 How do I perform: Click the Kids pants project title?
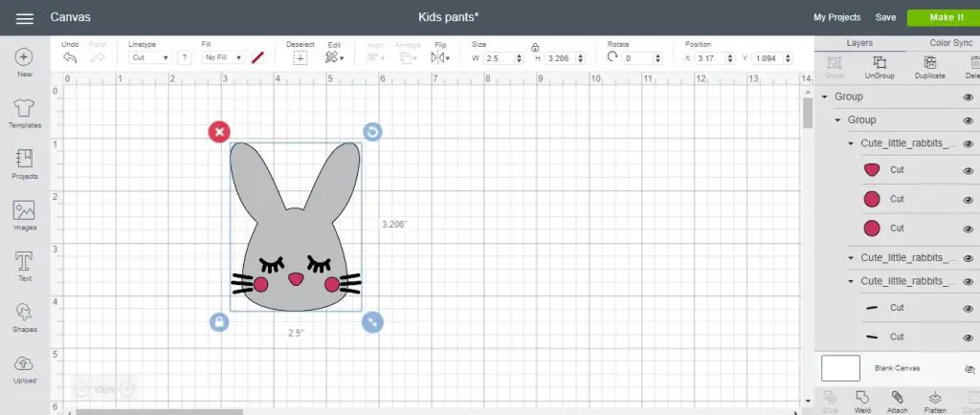pyautogui.click(x=449, y=17)
